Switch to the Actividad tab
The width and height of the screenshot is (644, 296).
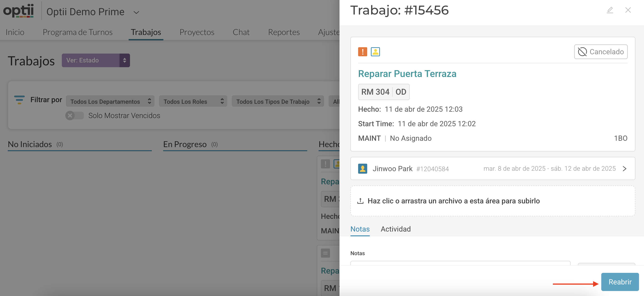(x=395, y=229)
